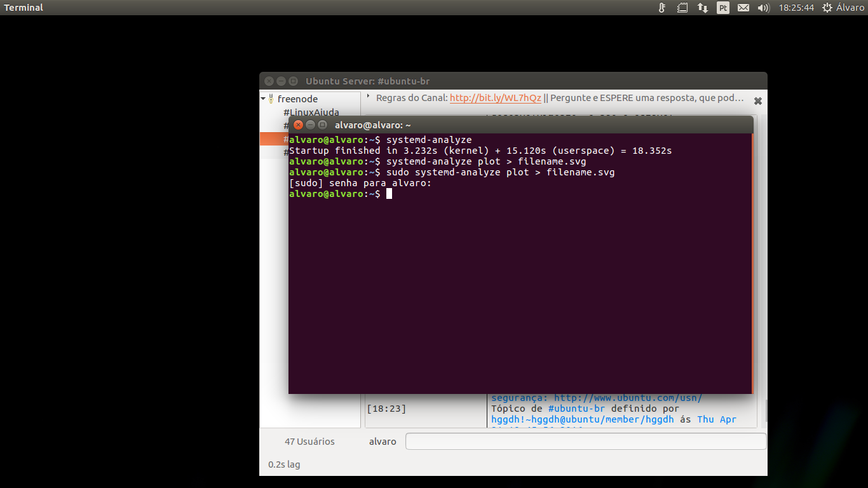This screenshot has height=488, width=868.
Task: Click the IRC chat vertical scrollbar
Action: (765, 411)
